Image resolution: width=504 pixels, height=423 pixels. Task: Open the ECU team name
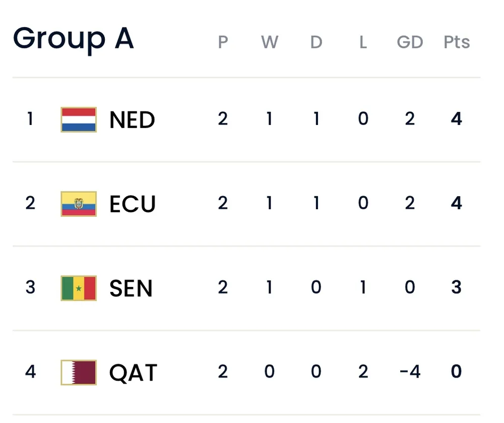pyautogui.click(x=133, y=204)
